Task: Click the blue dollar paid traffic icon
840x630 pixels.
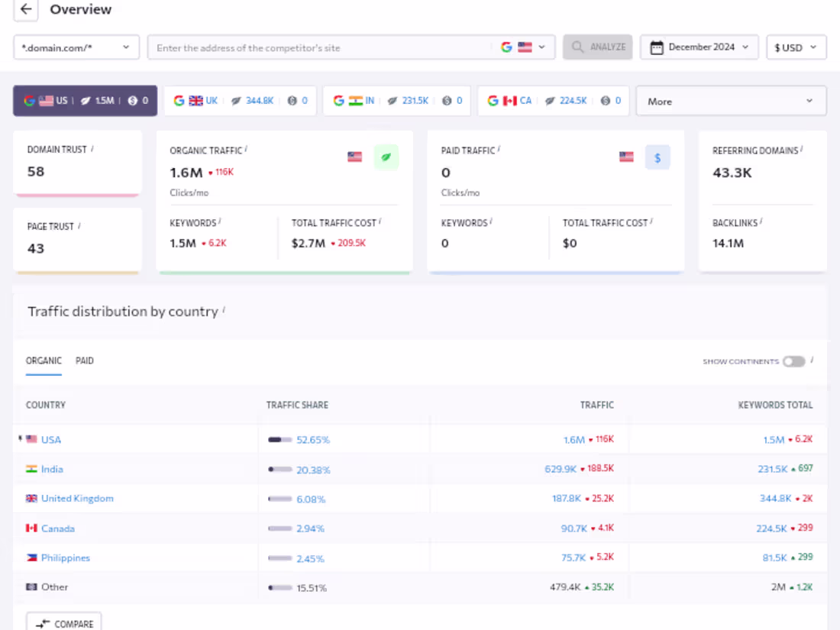Action: (x=657, y=157)
